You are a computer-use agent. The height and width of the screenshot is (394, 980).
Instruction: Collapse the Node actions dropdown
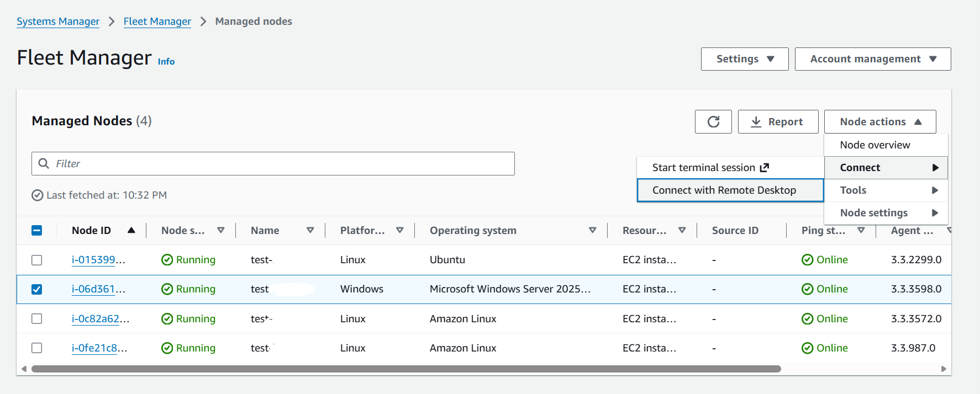tap(880, 121)
